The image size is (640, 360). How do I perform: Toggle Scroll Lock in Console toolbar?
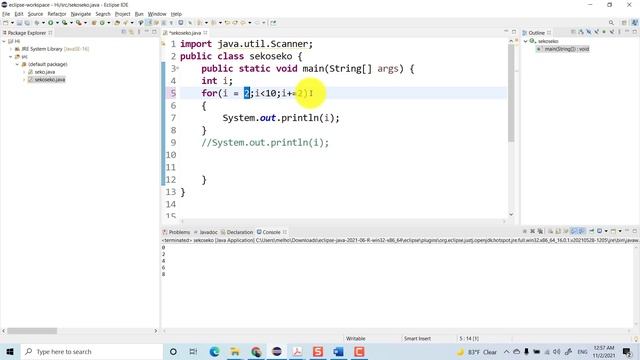tap(558, 231)
